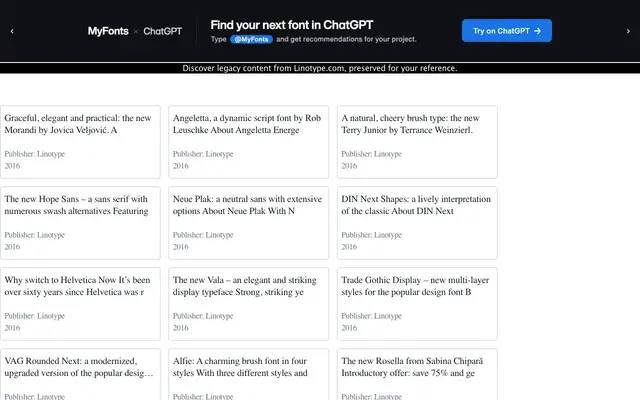Image resolution: width=640 pixels, height=400 pixels.
Task: Click Publisher: Linotype on the Hope Sans card
Action: tap(35, 235)
